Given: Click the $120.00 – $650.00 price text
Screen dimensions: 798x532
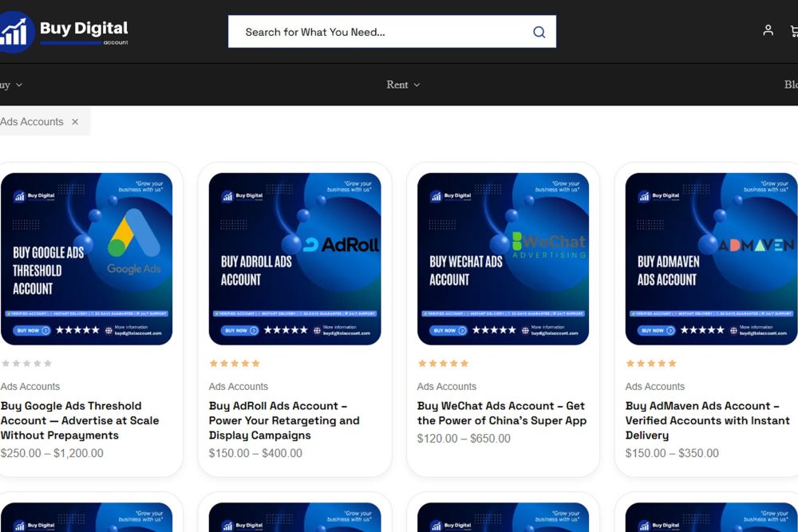Looking at the screenshot, I should 464,439.
